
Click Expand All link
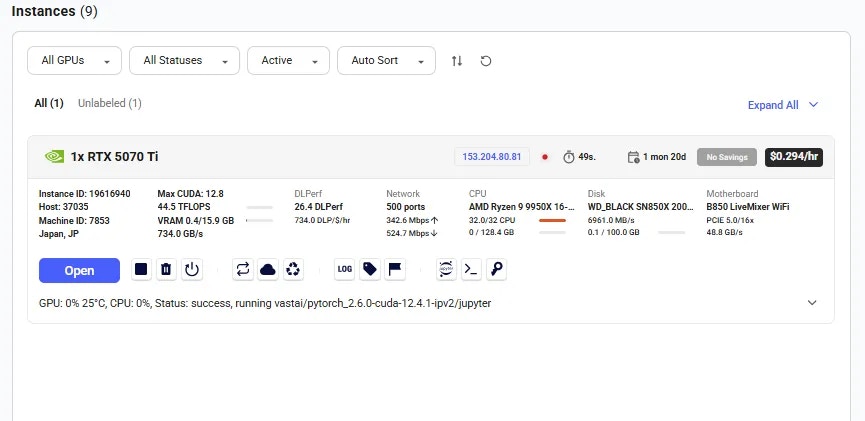coord(783,105)
